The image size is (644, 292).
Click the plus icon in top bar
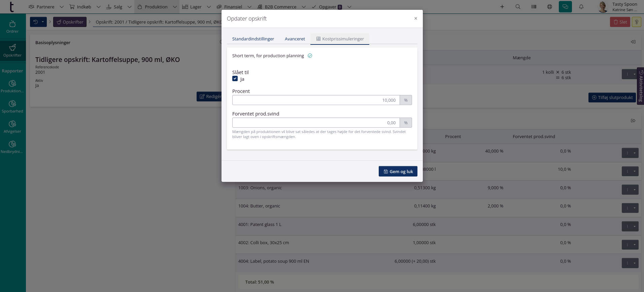[x=502, y=7]
